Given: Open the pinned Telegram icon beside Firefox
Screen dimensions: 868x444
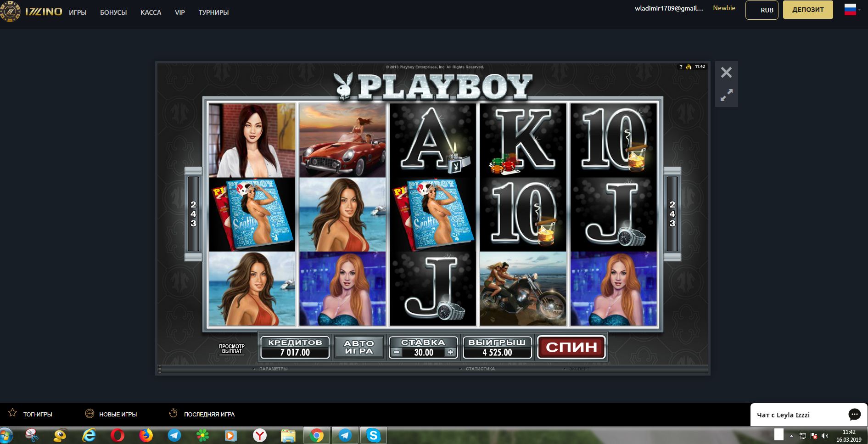Looking at the screenshot, I should click(174, 435).
